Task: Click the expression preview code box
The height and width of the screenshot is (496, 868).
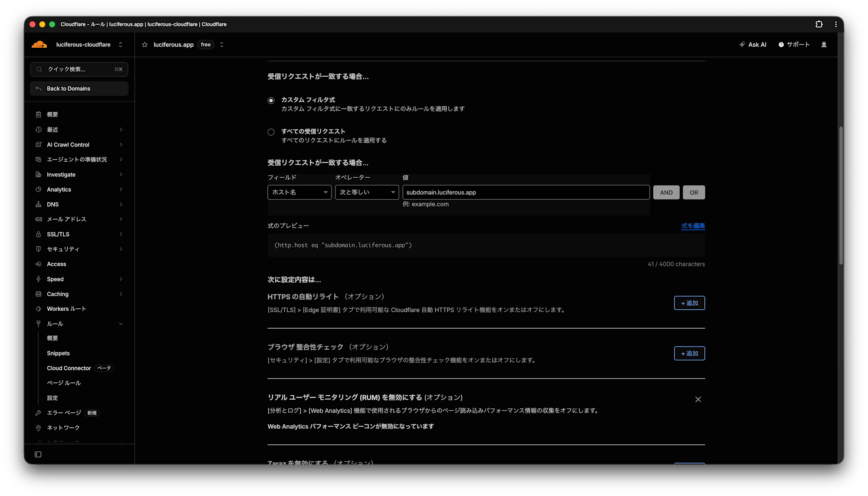Action: point(486,245)
